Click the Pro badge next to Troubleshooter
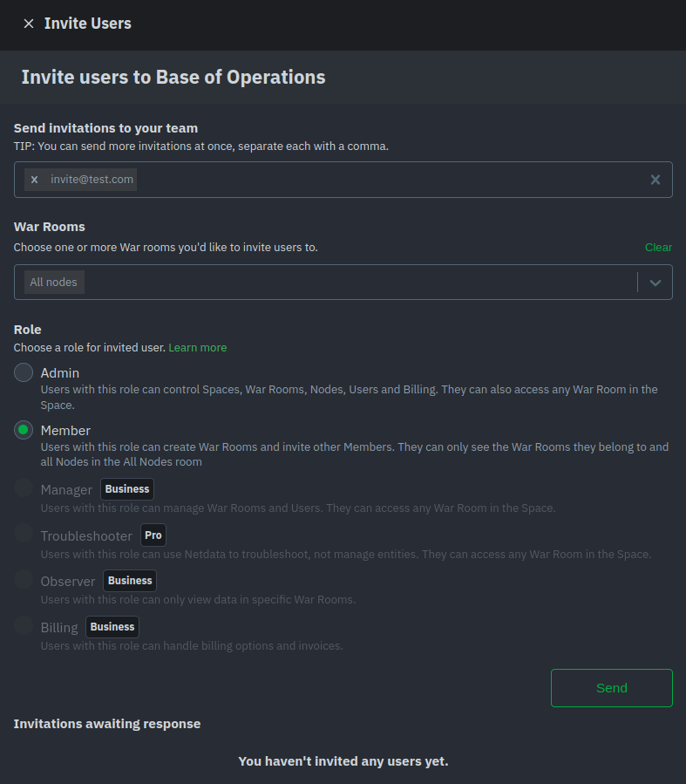 pos(153,535)
